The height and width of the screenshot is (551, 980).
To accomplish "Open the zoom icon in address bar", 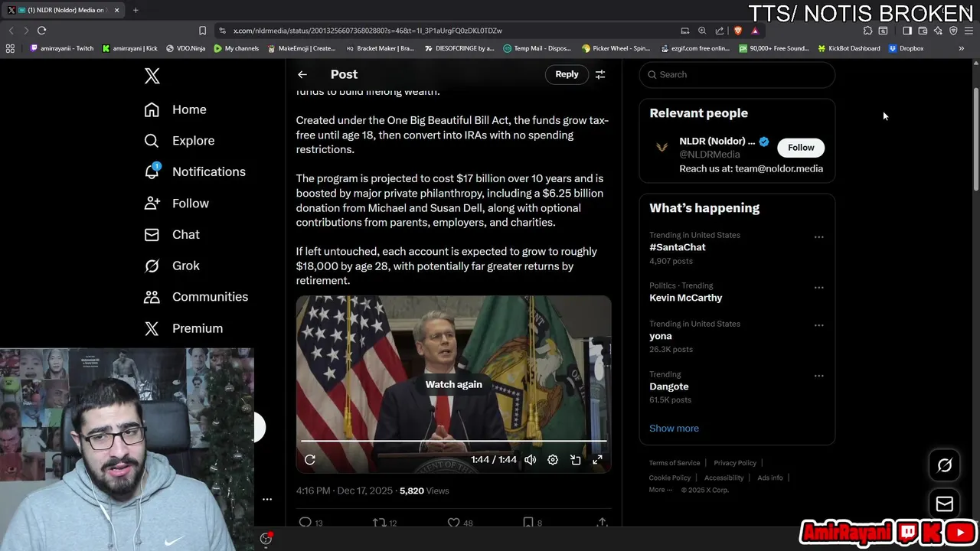I will tap(702, 31).
